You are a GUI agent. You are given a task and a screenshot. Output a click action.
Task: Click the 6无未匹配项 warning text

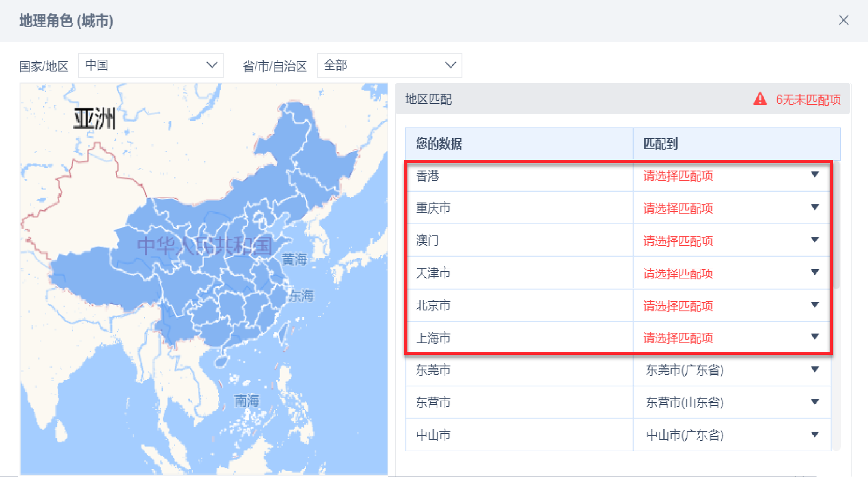click(808, 99)
